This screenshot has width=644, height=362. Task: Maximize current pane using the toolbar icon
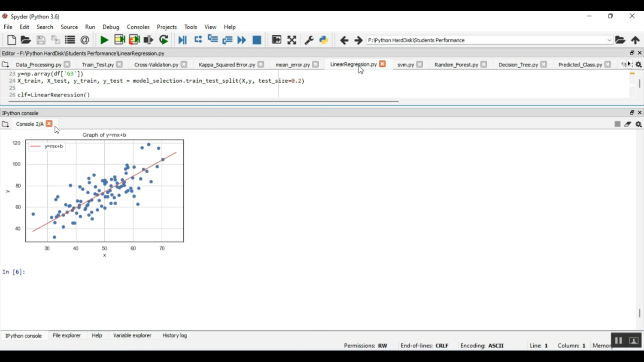[292, 40]
